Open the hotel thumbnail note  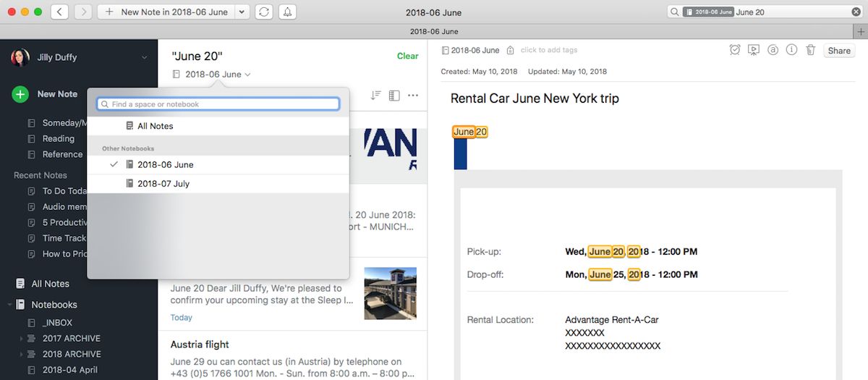(x=391, y=293)
